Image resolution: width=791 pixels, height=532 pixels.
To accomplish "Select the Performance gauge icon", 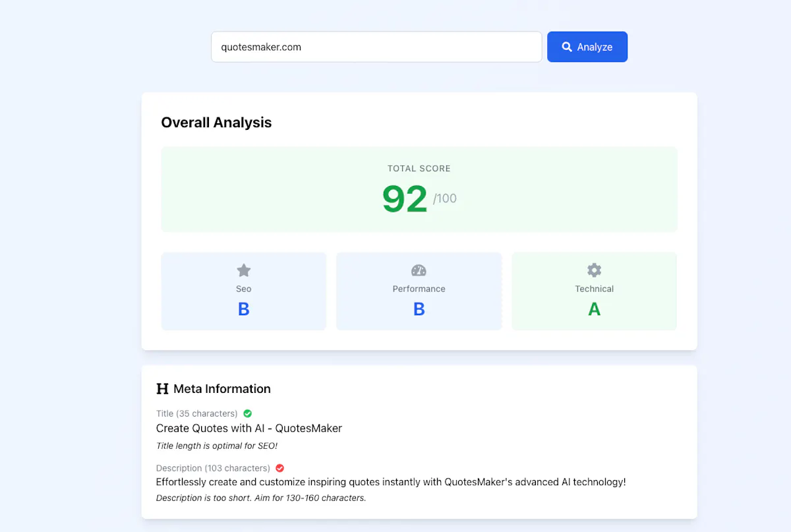I will [419, 270].
